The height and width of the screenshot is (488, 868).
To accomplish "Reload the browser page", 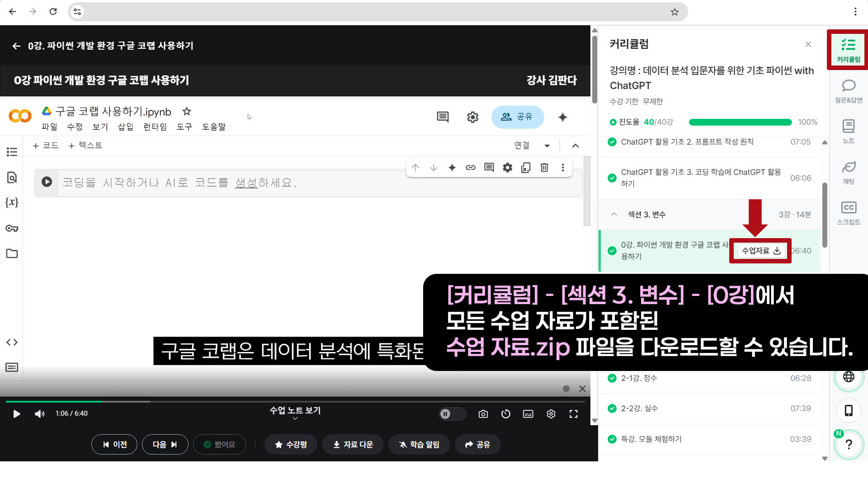I will pos(53,12).
